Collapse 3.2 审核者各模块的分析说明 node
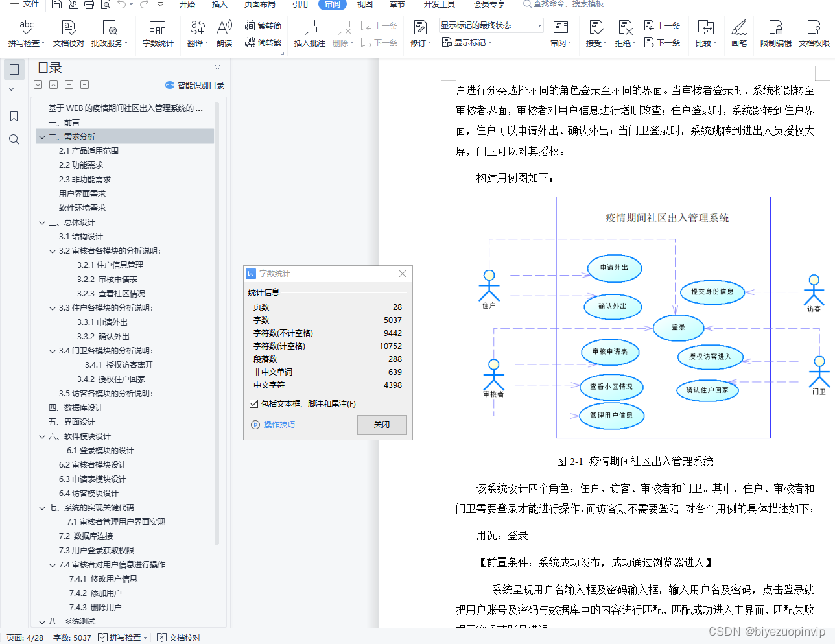The width and height of the screenshot is (835, 644). 53,251
